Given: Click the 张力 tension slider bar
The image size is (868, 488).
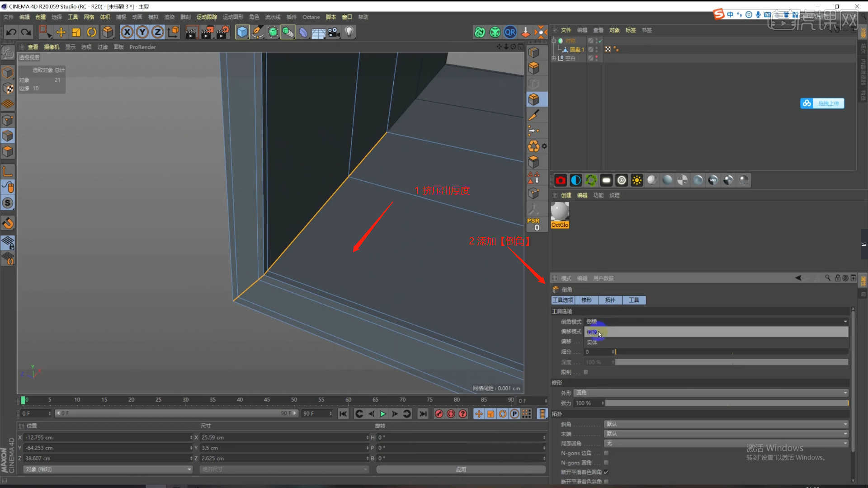Looking at the screenshot, I should tap(726, 403).
